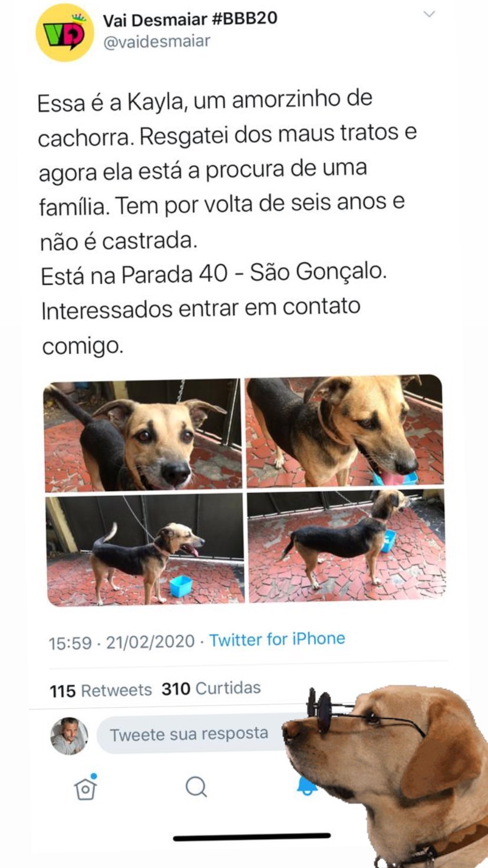Open the Vai Desmaiar profile avatar
Viewport: 488px width, 868px height.
(x=65, y=32)
